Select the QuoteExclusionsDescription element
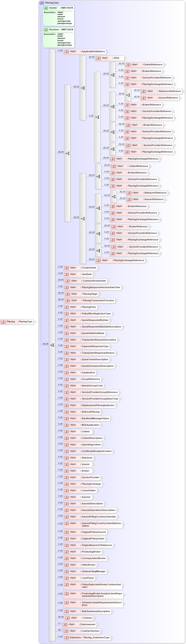The image size is (186, 644). pyautogui.click(x=89, y=366)
